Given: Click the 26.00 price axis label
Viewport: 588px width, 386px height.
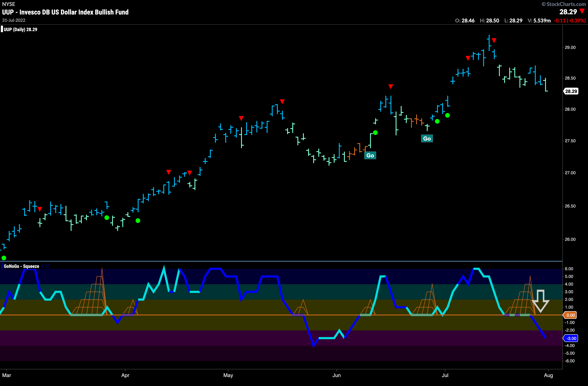Looking at the screenshot, I should click(x=570, y=239).
